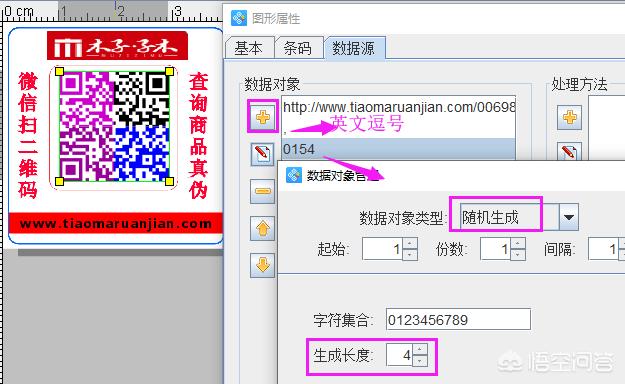Click the add processing method plus icon
Screen dimensions: 625x384
pyautogui.click(x=569, y=117)
